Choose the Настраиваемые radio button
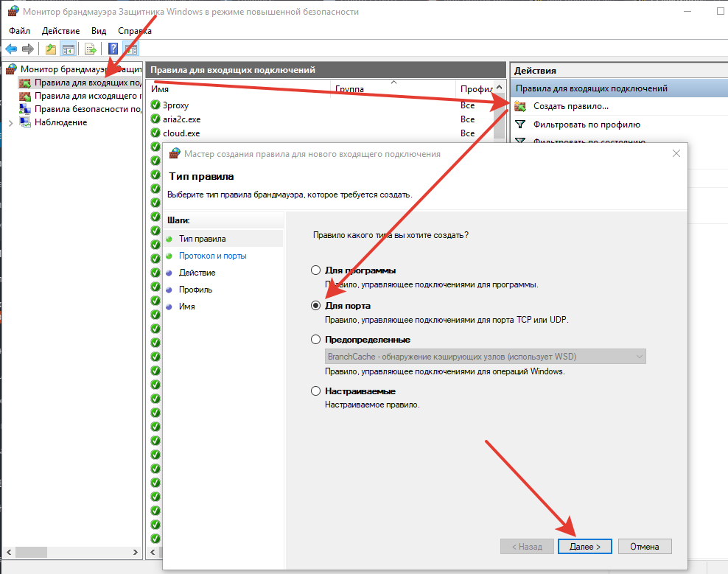The image size is (728, 574). 315,391
